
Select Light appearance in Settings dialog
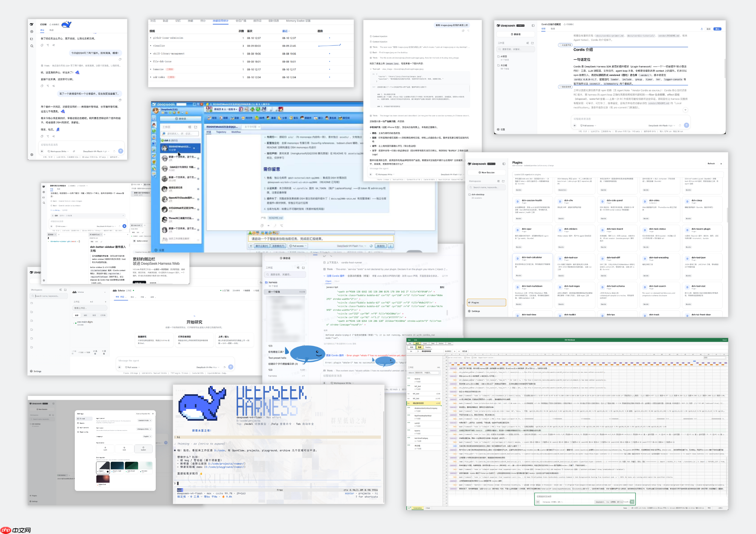coord(105,449)
